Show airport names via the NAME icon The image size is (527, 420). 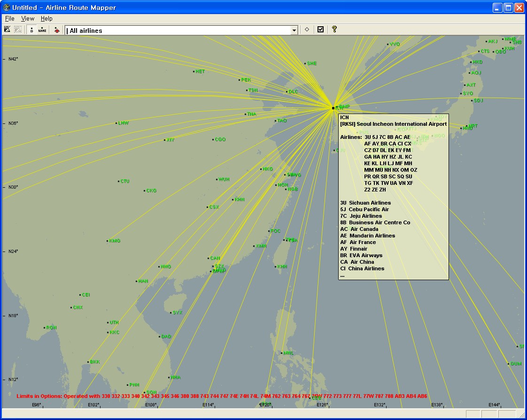(42, 29)
